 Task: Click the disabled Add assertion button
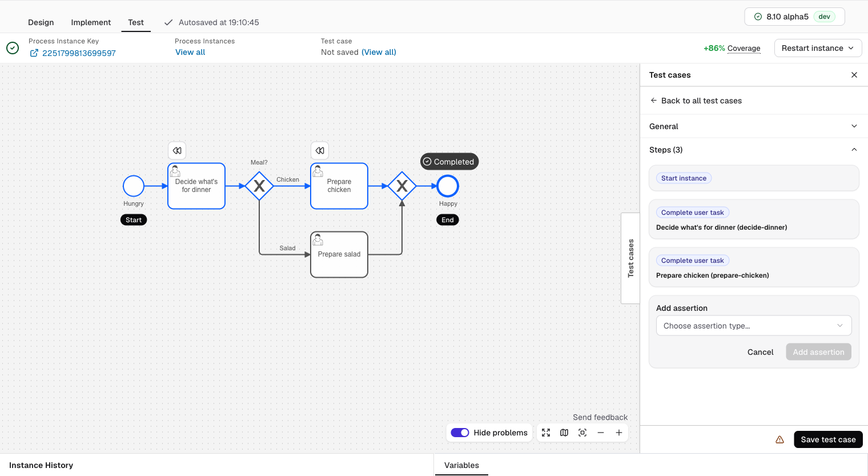818,352
